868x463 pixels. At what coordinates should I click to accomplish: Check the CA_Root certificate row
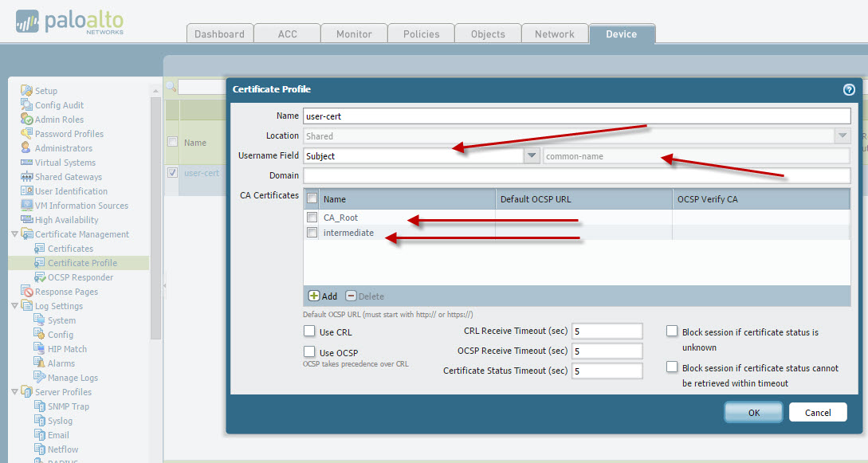point(312,217)
